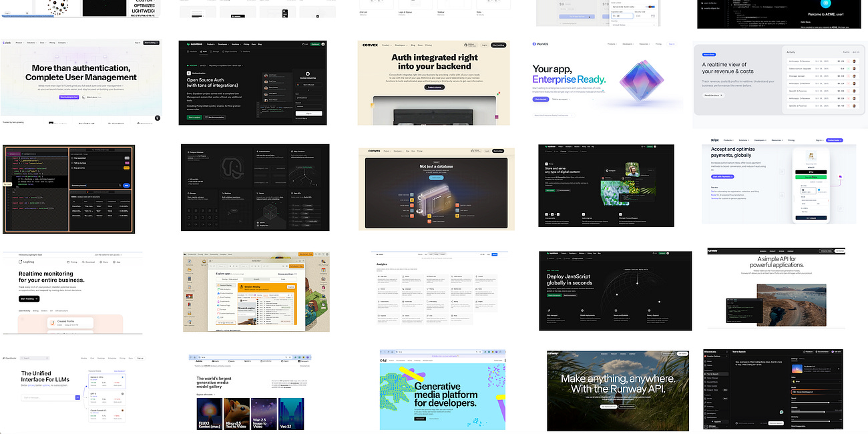Open the dark Supabase feature grid with elephant logo
This screenshot has height=434, width=868.
point(255,188)
